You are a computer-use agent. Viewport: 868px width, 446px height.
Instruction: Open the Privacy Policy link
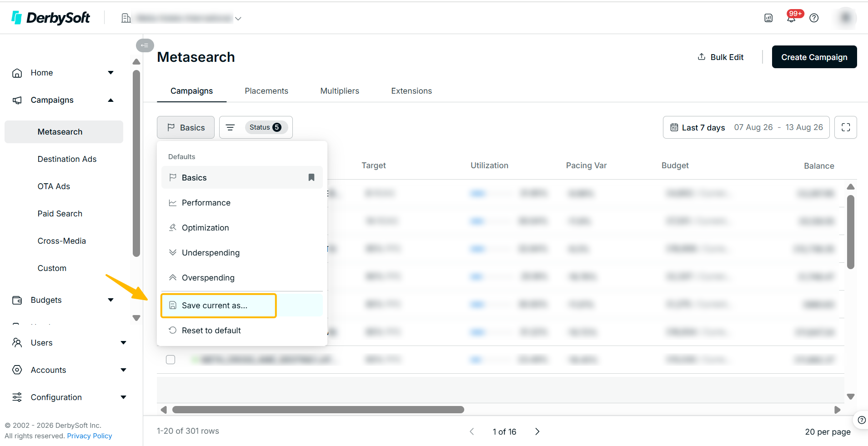tap(90, 436)
